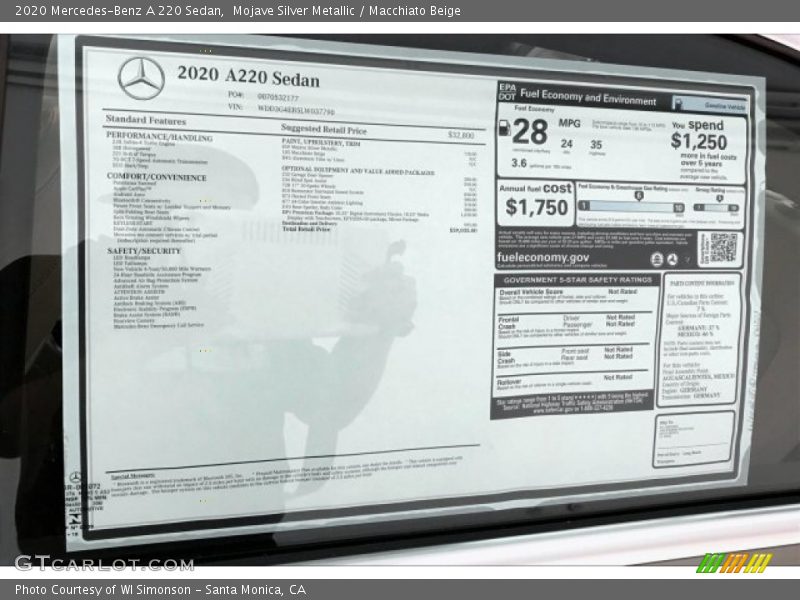Screen dimensions: 800x600
Task: Click 'Mojave Silver Metallic / Macchiato Beige' caption
Action: [346, 11]
